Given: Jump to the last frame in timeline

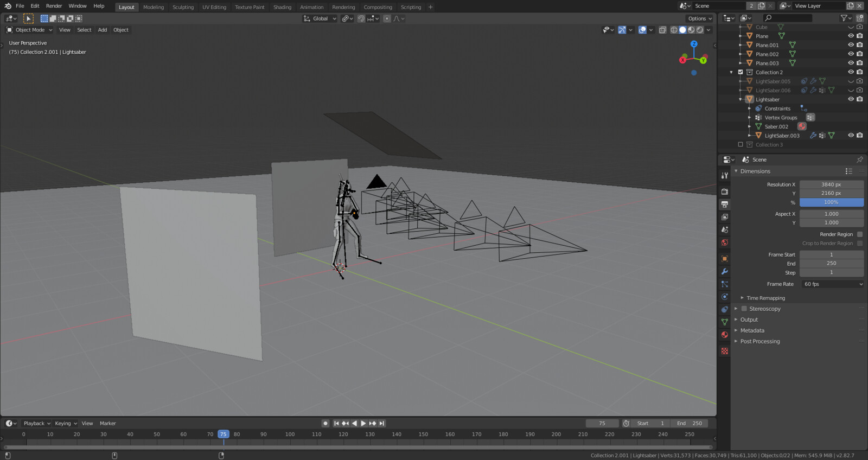Looking at the screenshot, I should pos(381,423).
